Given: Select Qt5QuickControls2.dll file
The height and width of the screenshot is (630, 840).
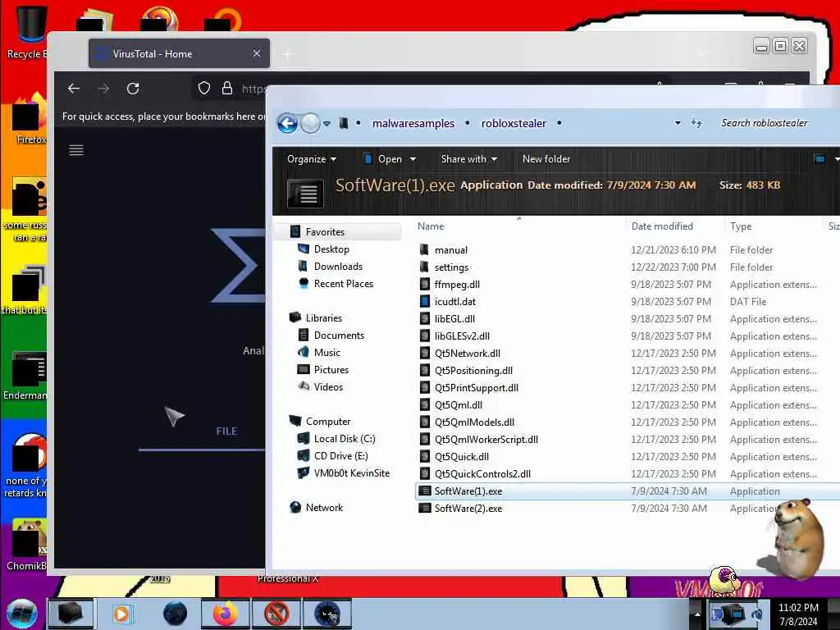Looking at the screenshot, I should (x=482, y=473).
